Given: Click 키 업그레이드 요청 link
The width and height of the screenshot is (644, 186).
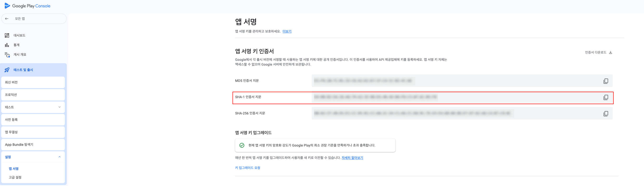Looking at the screenshot, I should [x=248, y=168].
